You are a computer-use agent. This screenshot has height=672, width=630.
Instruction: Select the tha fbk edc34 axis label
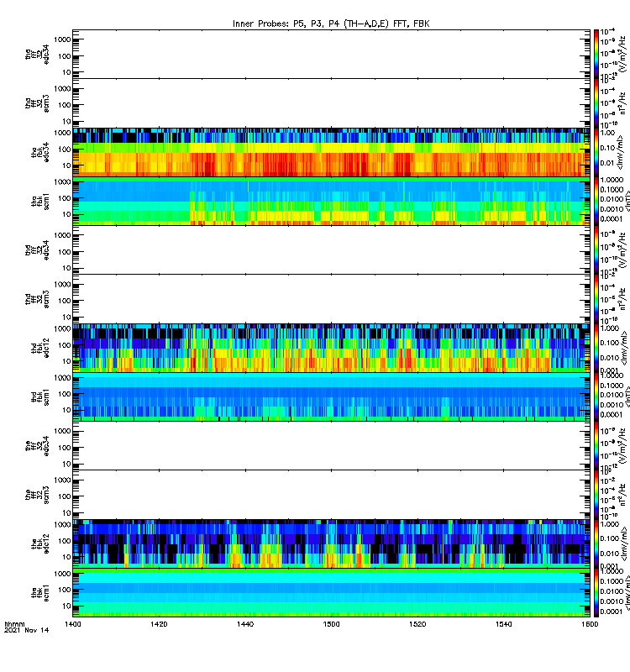40,152
